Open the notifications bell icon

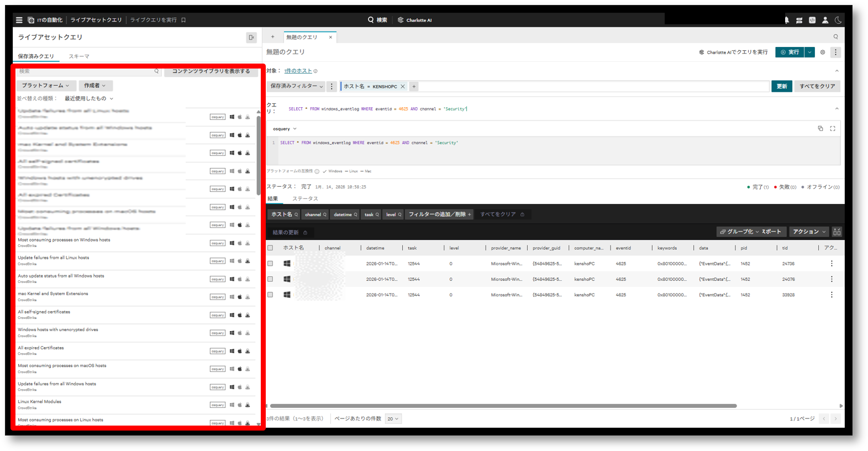point(786,20)
